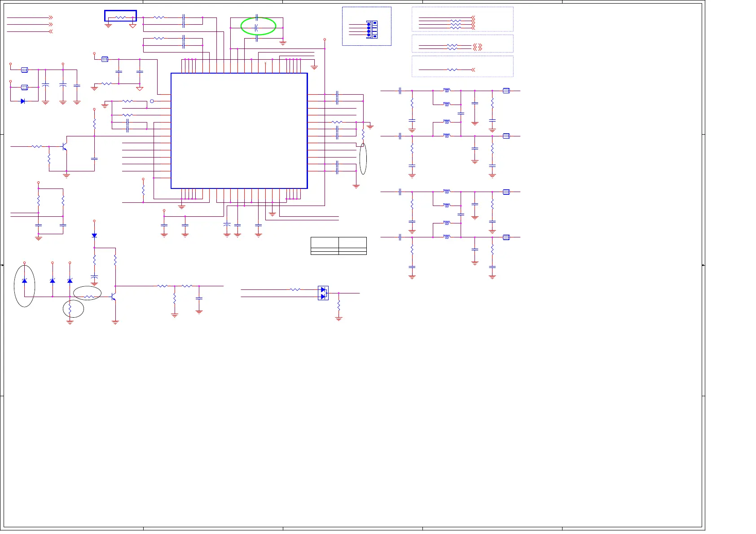Image resolution: width=756 pixels, height=534 pixels.
Task: Click the Zener diode inside the tall black ellipse
Action: pyautogui.click(x=24, y=281)
